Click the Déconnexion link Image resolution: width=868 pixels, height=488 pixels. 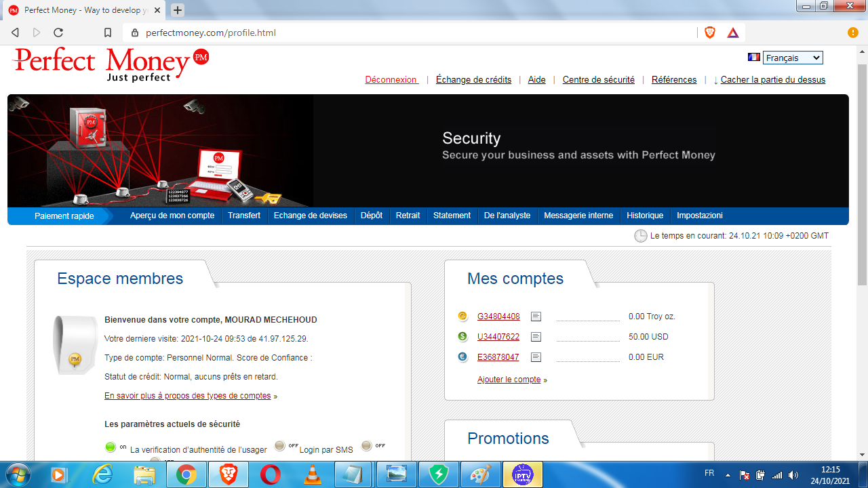(x=392, y=79)
